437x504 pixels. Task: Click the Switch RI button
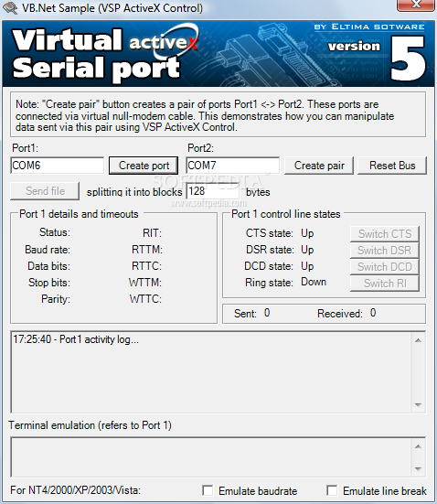[385, 284]
